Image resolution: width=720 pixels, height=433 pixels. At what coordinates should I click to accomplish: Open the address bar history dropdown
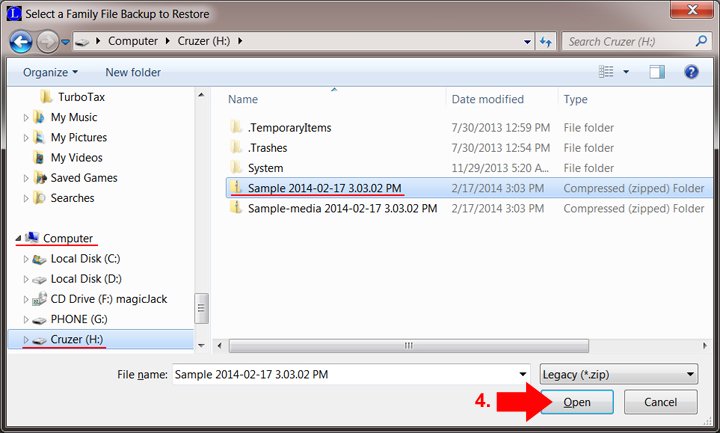pyautogui.click(x=527, y=42)
